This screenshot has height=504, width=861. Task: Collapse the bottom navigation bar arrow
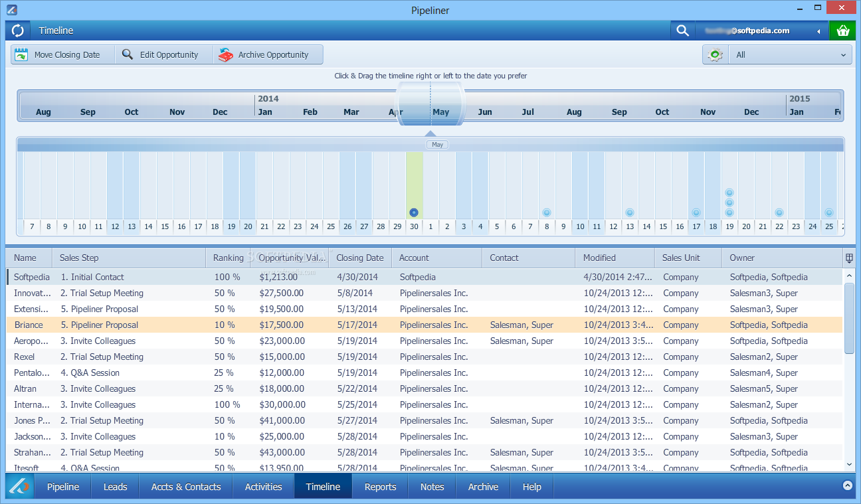point(848,485)
